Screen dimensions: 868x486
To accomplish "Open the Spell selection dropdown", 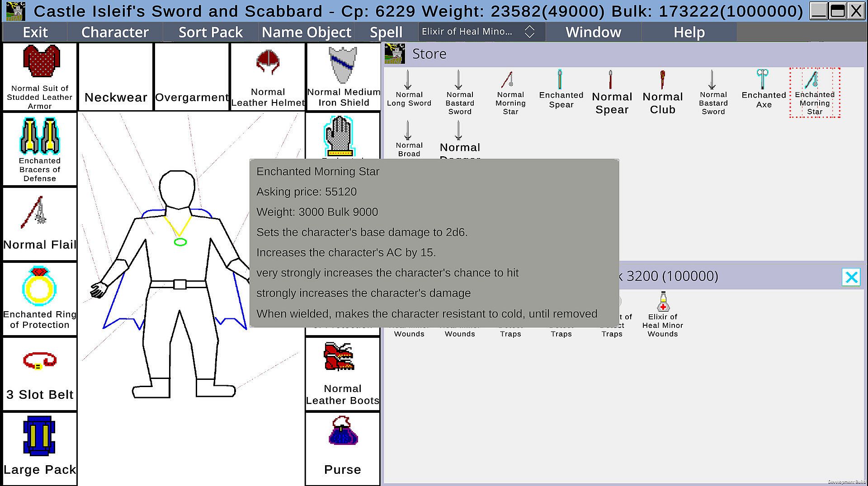I will 482,32.
